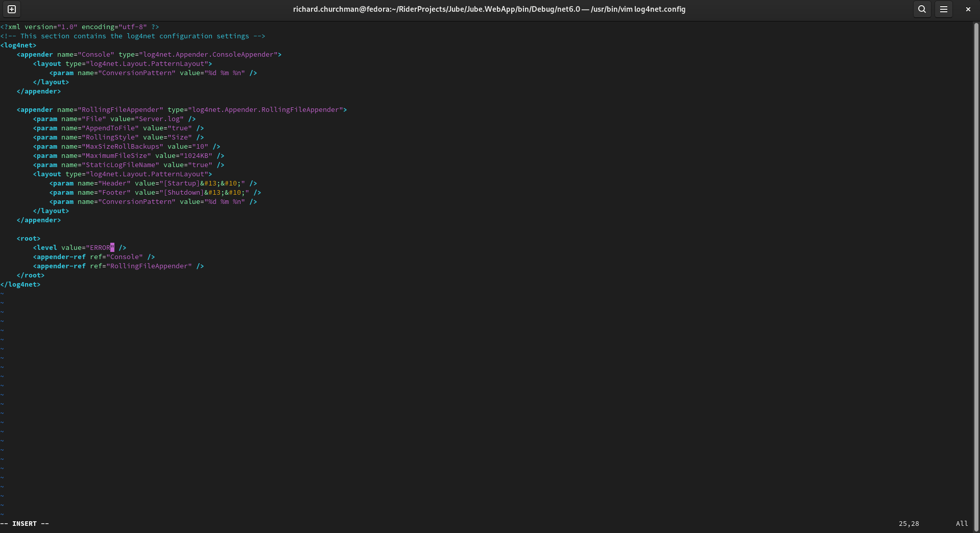Click "log4net.Appender.RollingFileAppender" type value
This screenshot has height=533, width=980.
pos(266,109)
